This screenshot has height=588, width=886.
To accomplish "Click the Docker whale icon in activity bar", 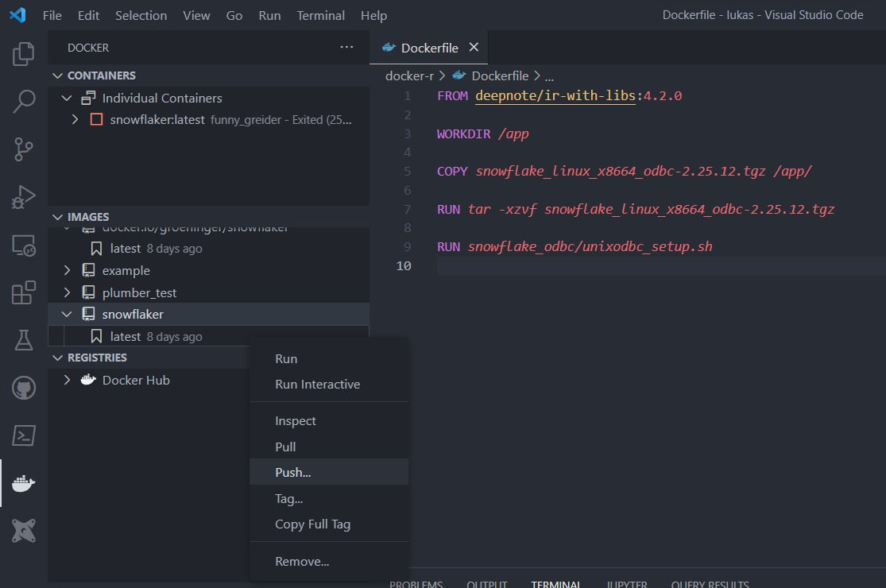I will tap(23, 483).
